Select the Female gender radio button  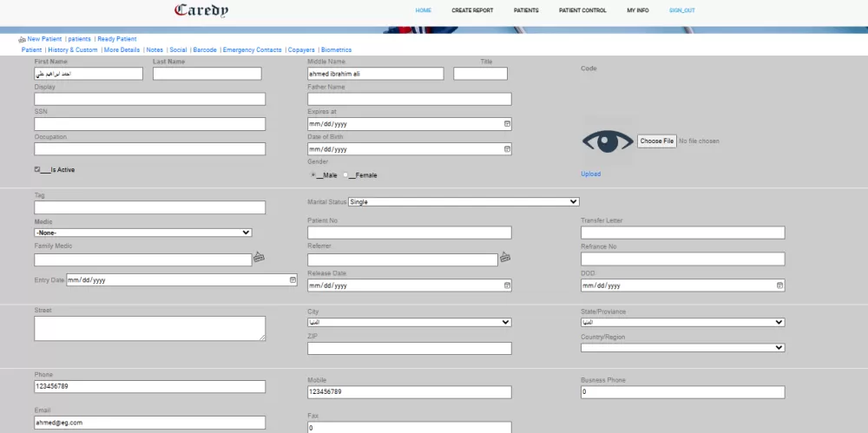click(345, 175)
